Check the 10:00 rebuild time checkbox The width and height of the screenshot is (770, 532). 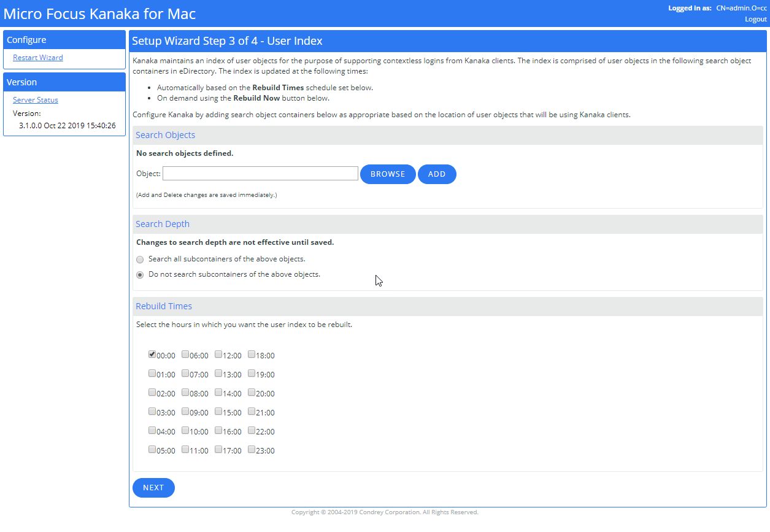click(185, 430)
